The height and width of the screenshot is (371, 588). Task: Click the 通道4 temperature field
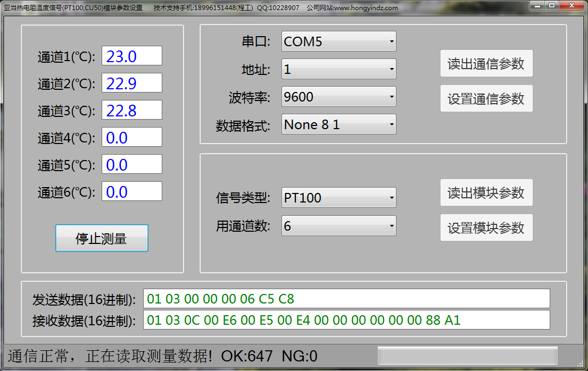tap(132, 138)
